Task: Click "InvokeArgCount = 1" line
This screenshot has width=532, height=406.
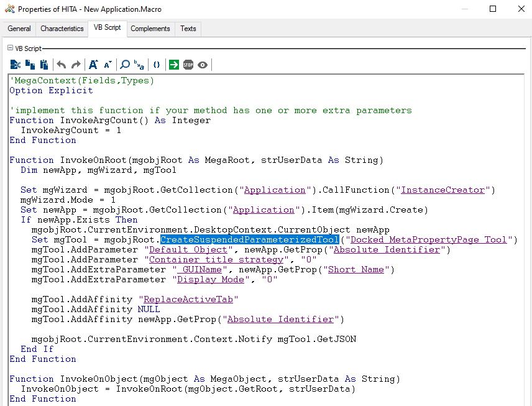Action: pos(71,131)
